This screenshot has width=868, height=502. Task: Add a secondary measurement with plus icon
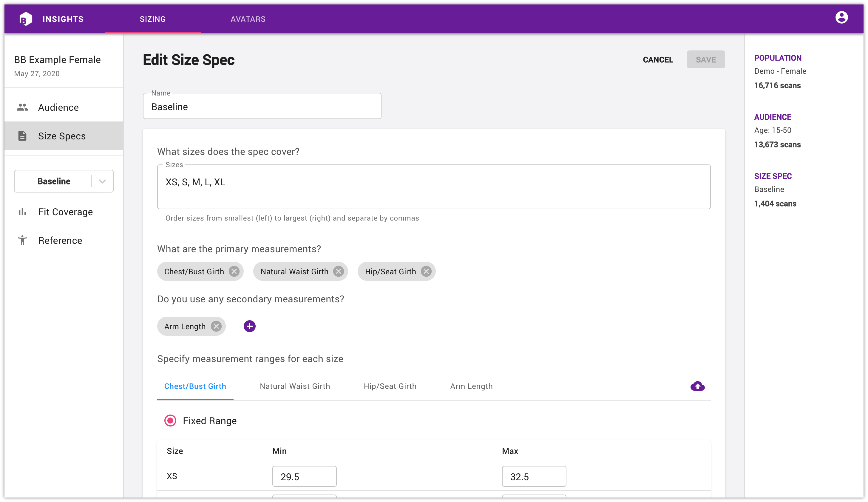[x=249, y=326]
